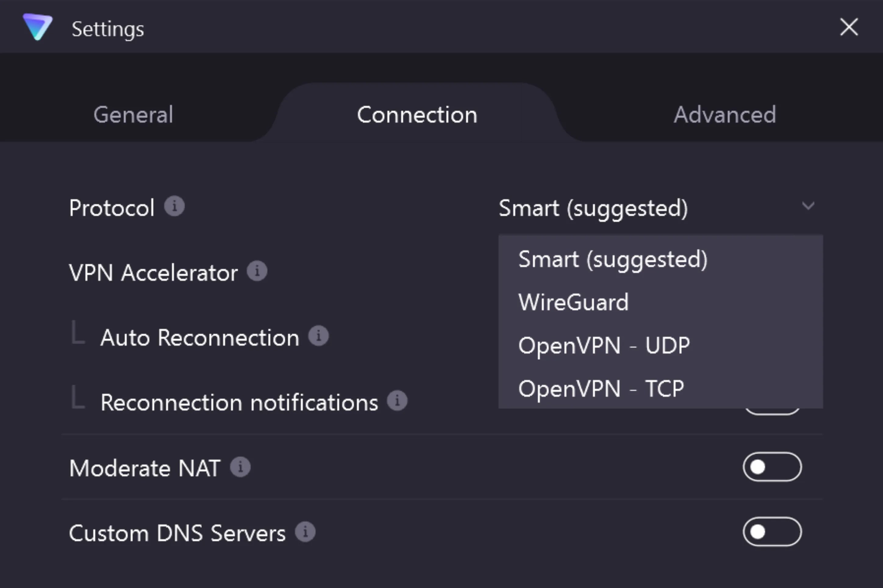Select OpenVPN - UDP from the dropdown
Screen dimensions: 883x588
603,345
